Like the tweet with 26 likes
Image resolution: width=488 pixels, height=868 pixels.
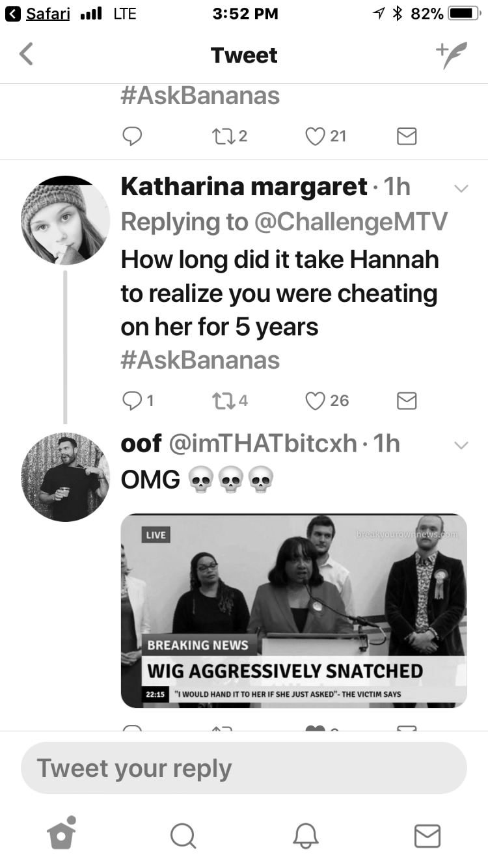[x=327, y=401]
